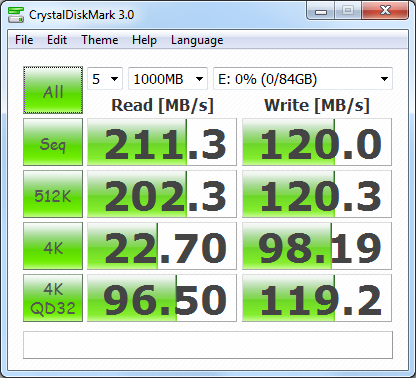Run all benchmarks with the All button
The width and height of the screenshot is (416, 378).
[x=53, y=90]
